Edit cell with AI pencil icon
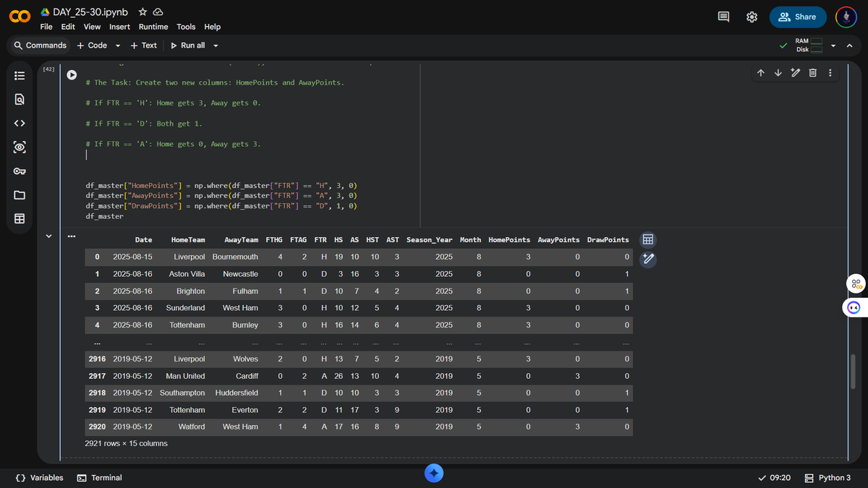 coord(795,73)
